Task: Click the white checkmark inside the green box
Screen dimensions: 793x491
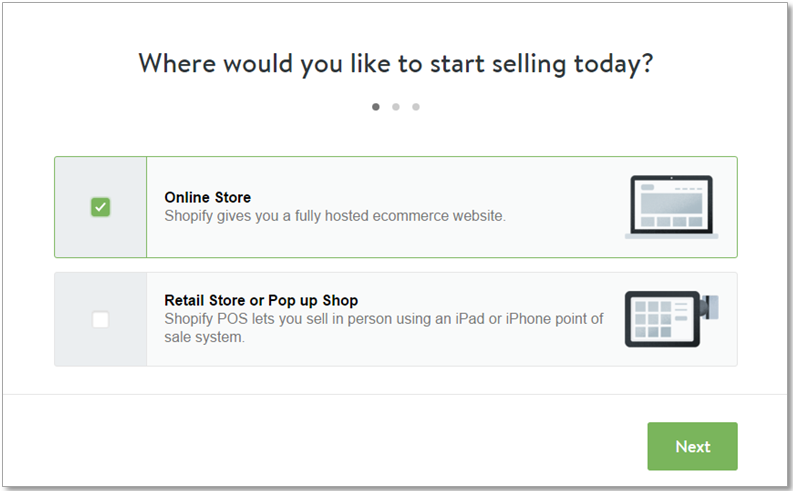Action: (x=100, y=207)
